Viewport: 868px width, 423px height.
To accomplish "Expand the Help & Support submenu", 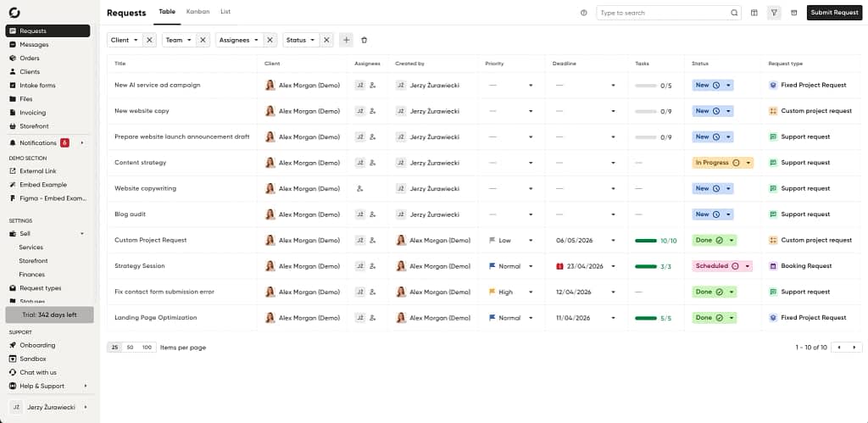I will 86,386.
